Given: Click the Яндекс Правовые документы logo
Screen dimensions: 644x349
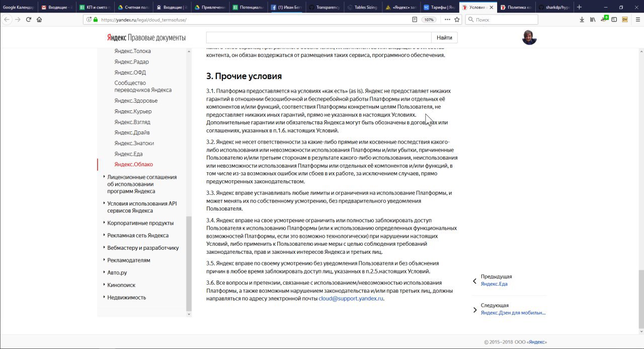Looking at the screenshot, I should click(146, 38).
